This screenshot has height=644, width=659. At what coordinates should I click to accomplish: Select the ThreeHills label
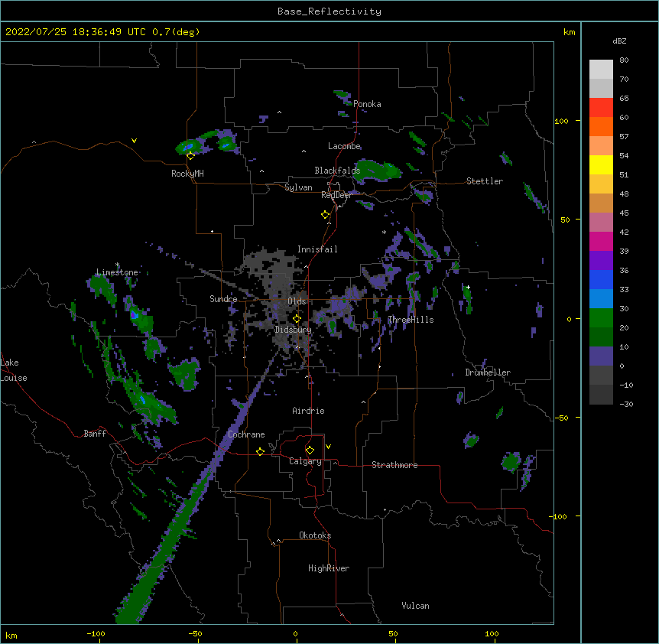(411, 320)
